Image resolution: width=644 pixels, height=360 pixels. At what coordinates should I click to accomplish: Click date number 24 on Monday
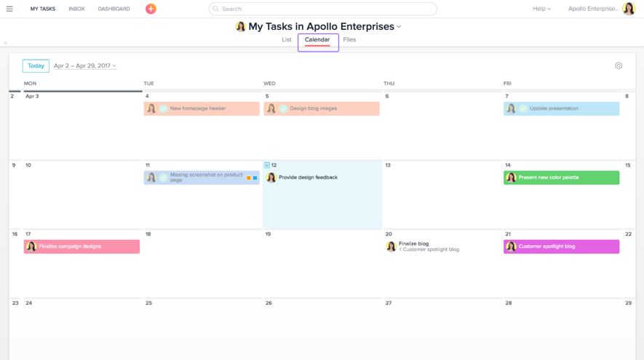pyautogui.click(x=29, y=303)
